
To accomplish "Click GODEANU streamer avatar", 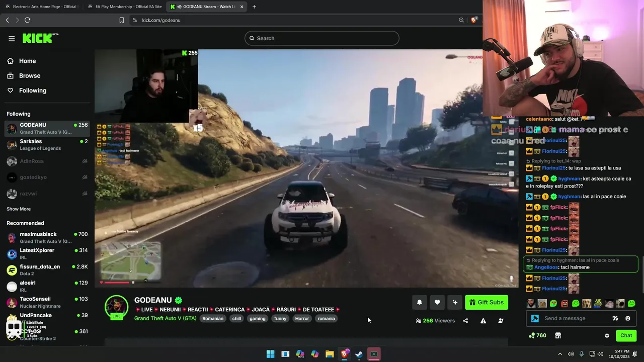I will 116,307.
